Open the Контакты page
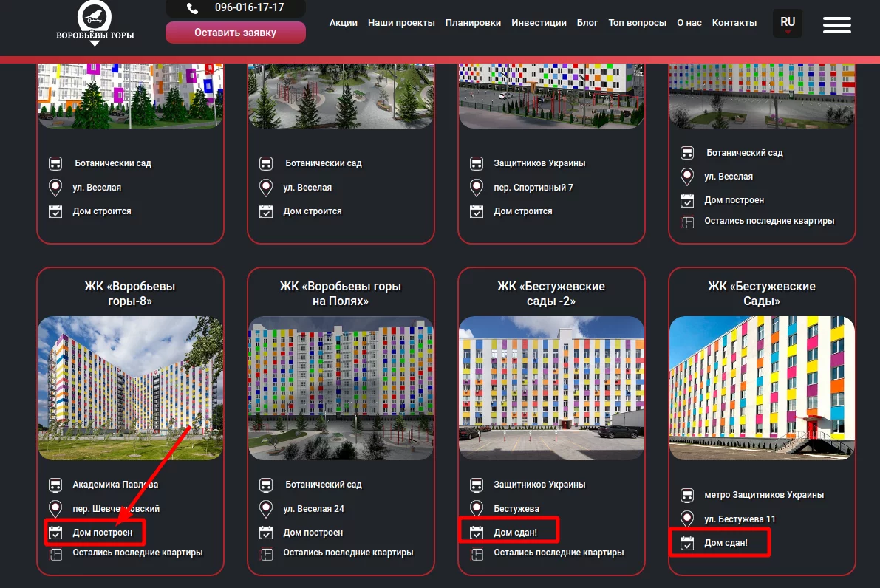The image size is (880, 588). 734,23
